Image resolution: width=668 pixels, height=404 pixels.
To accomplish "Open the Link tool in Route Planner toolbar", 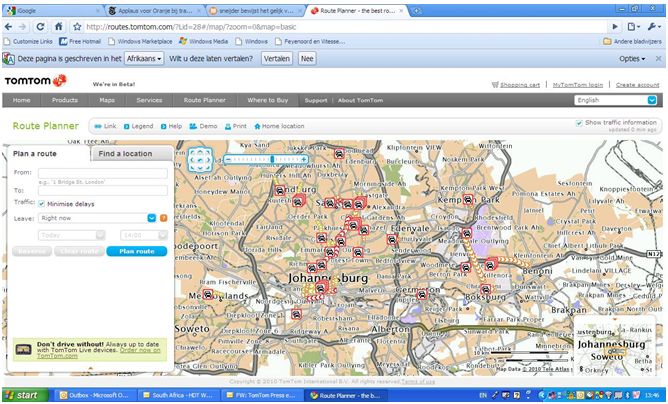I will [105, 126].
